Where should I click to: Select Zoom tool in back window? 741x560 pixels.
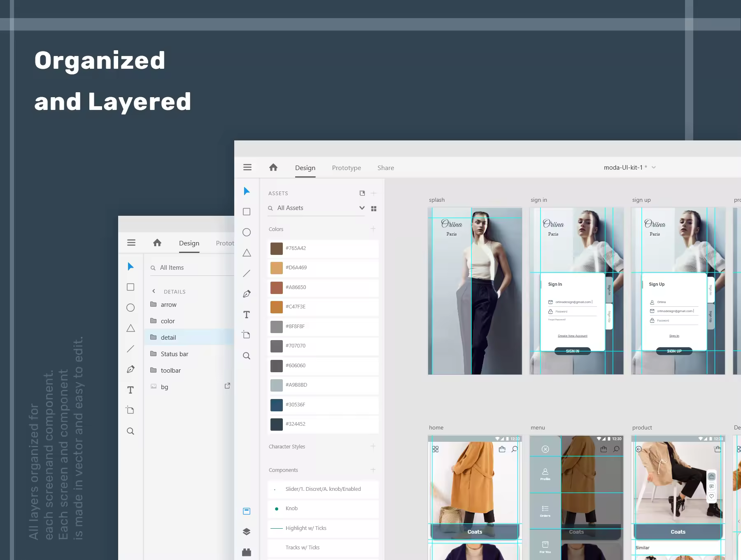pyautogui.click(x=130, y=431)
